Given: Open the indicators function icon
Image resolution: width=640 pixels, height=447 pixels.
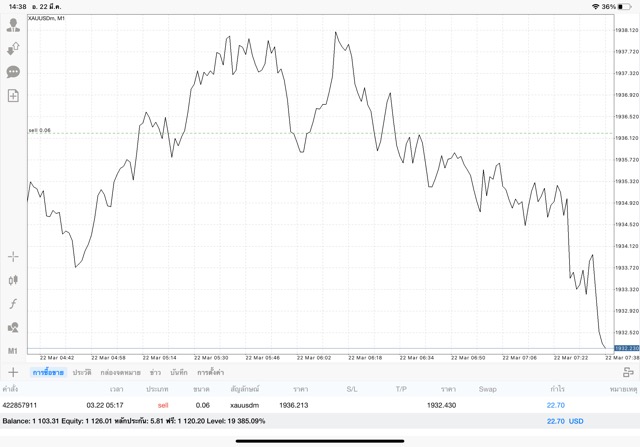Looking at the screenshot, I should (x=13, y=304).
